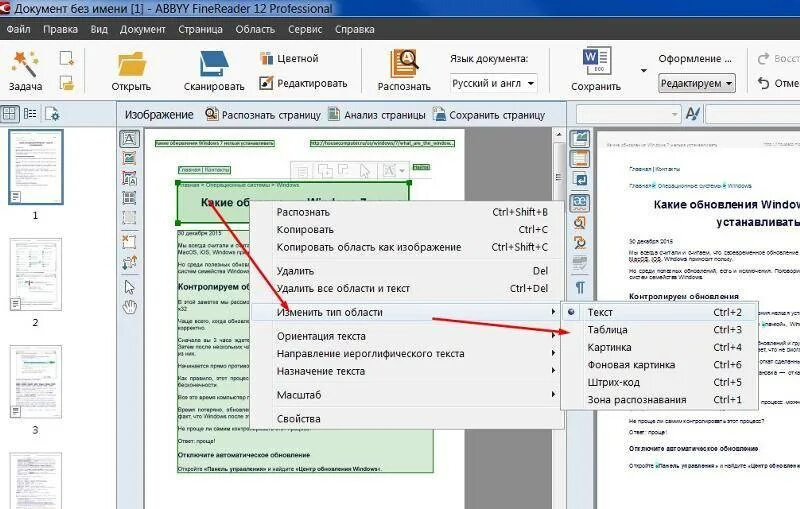This screenshot has height=509, width=800.
Task: Click the Цветной color mode option
Action: click(289, 59)
